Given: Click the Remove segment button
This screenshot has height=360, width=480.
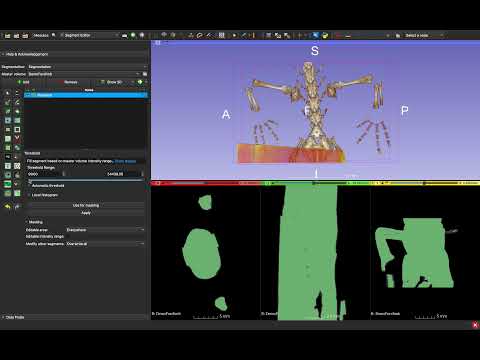Looking at the screenshot, I should pos(70,82).
